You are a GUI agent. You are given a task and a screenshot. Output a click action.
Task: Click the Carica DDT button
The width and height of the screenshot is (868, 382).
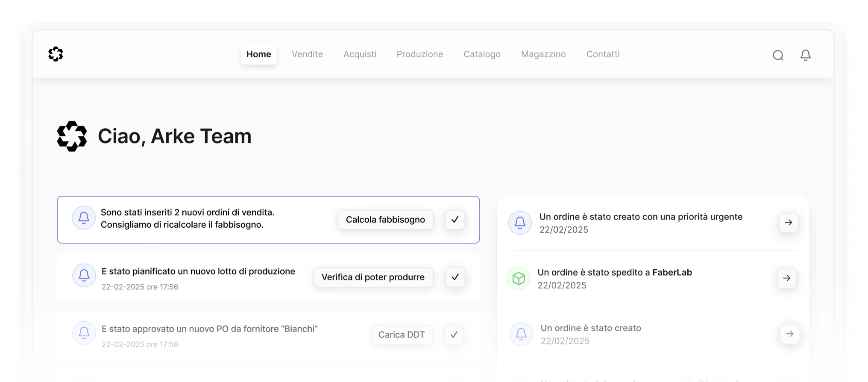[401, 335]
